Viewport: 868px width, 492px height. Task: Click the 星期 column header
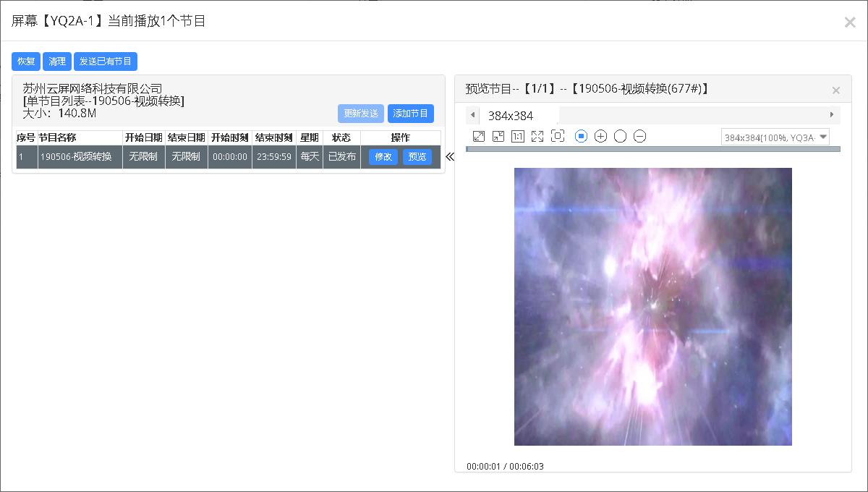point(309,137)
